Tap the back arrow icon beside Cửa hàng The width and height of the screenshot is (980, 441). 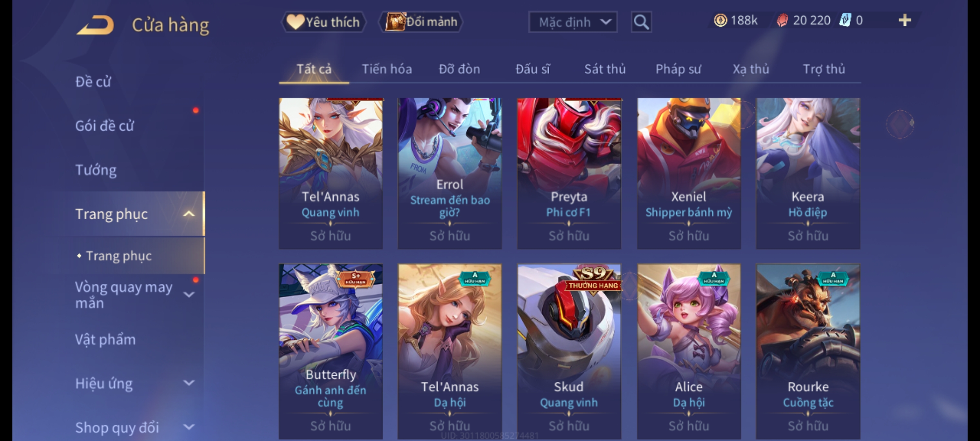coord(95,24)
